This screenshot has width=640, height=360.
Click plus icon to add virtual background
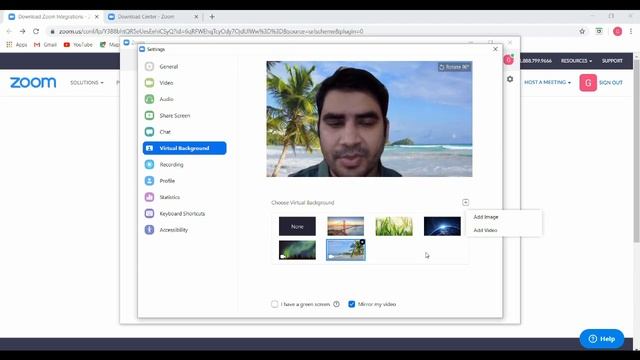[465, 202]
